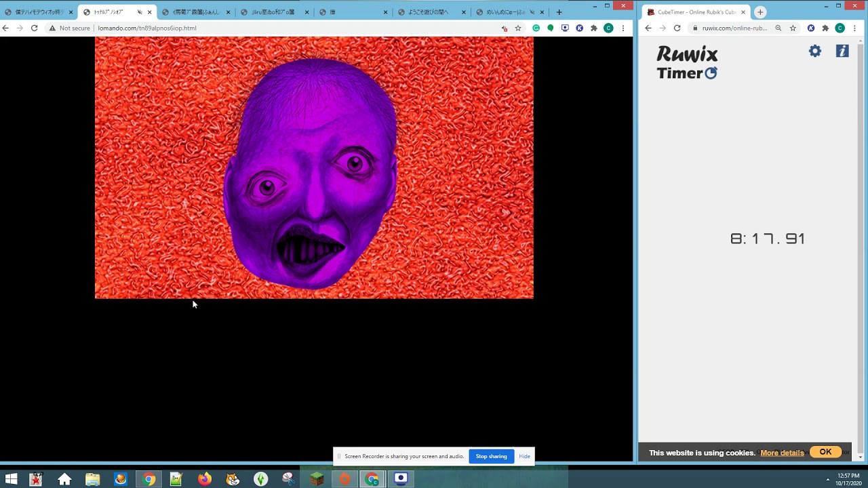Open Chrome menu in Ruwix window
Screen dimensions: 868x488
[x=854, y=28]
